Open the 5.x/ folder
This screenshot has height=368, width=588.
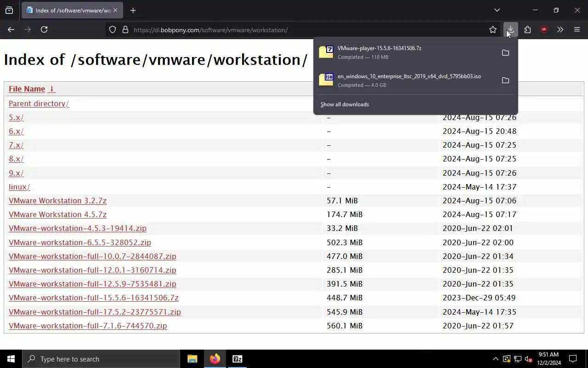point(16,117)
